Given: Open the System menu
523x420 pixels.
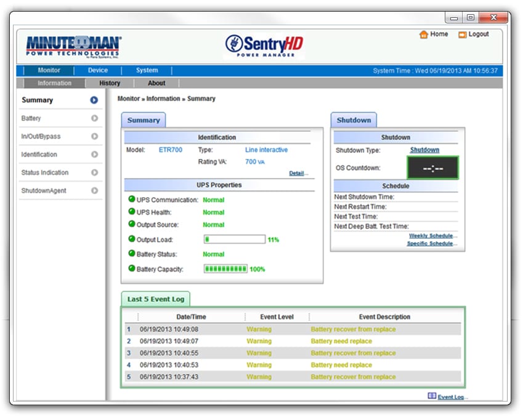Looking at the screenshot, I should [x=147, y=70].
